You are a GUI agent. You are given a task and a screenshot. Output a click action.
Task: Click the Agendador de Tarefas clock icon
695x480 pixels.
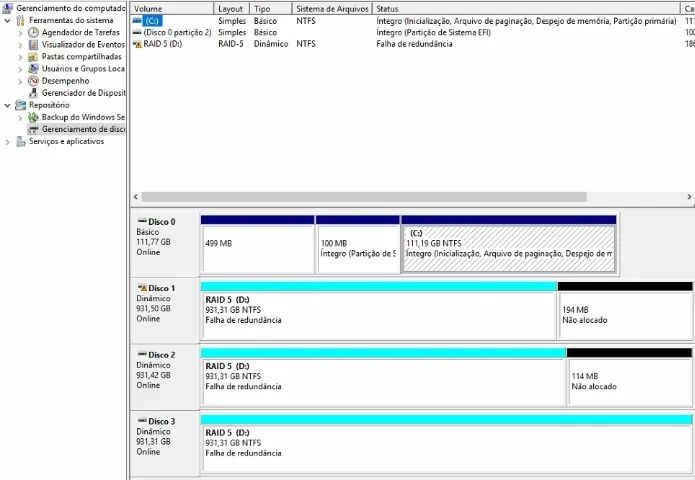point(33,32)
